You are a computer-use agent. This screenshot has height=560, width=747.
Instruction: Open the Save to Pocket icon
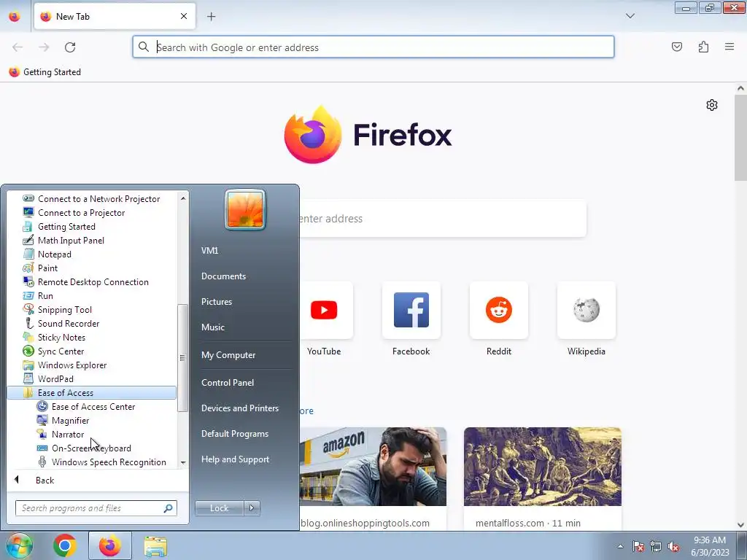[x=677, y=47]
